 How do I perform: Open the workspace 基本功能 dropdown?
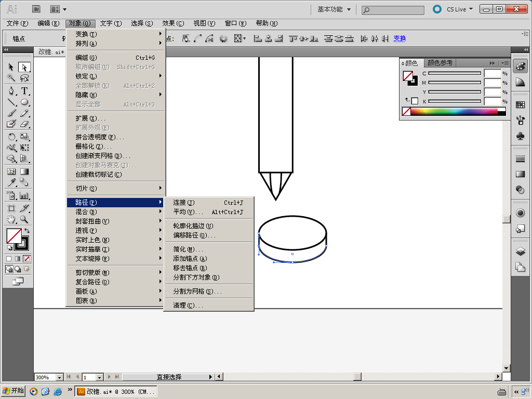click(x=334, y=9)
